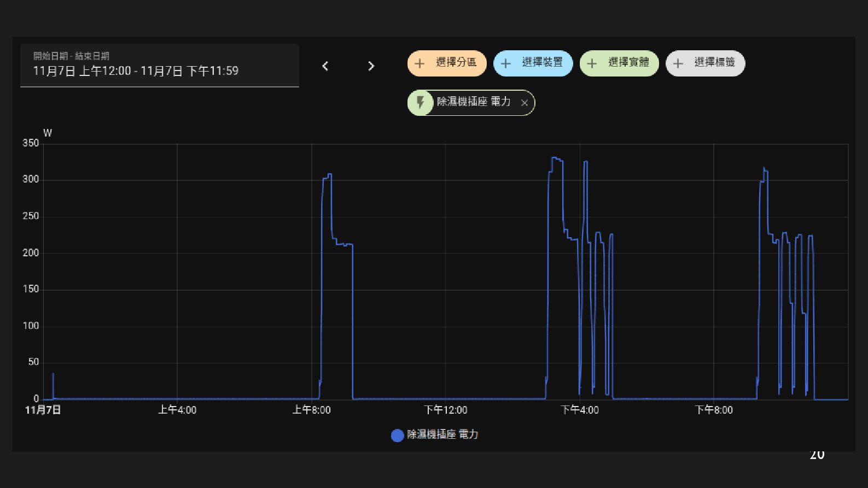
Task: Click plus icon on 選擇分區 chip
Action: 420,63
